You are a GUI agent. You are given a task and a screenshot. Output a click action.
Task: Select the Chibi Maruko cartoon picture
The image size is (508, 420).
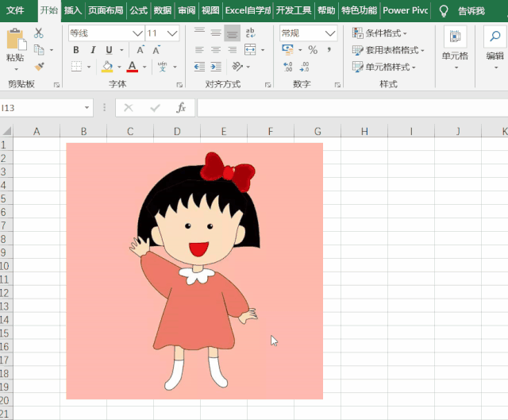194,271
